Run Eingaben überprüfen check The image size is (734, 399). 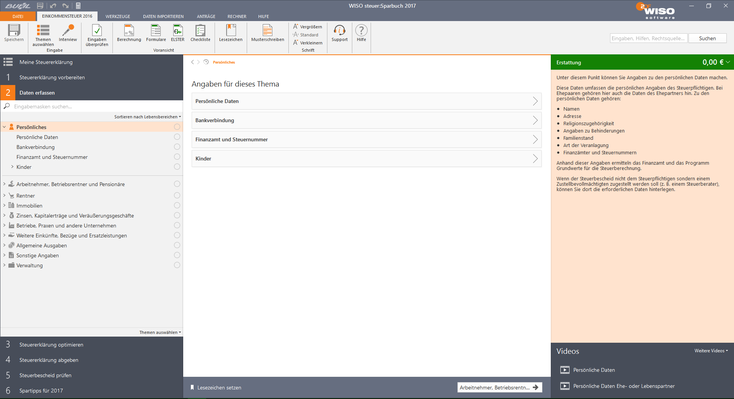[97, 35]
